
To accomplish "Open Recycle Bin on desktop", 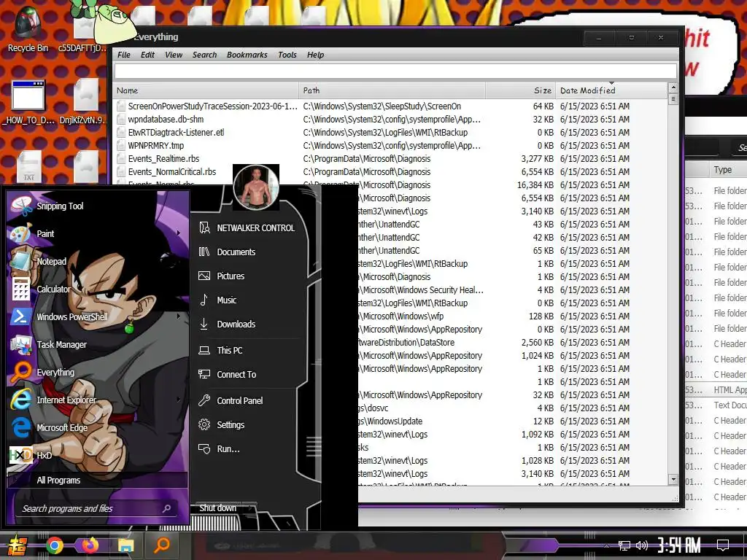I will [28, 29].
